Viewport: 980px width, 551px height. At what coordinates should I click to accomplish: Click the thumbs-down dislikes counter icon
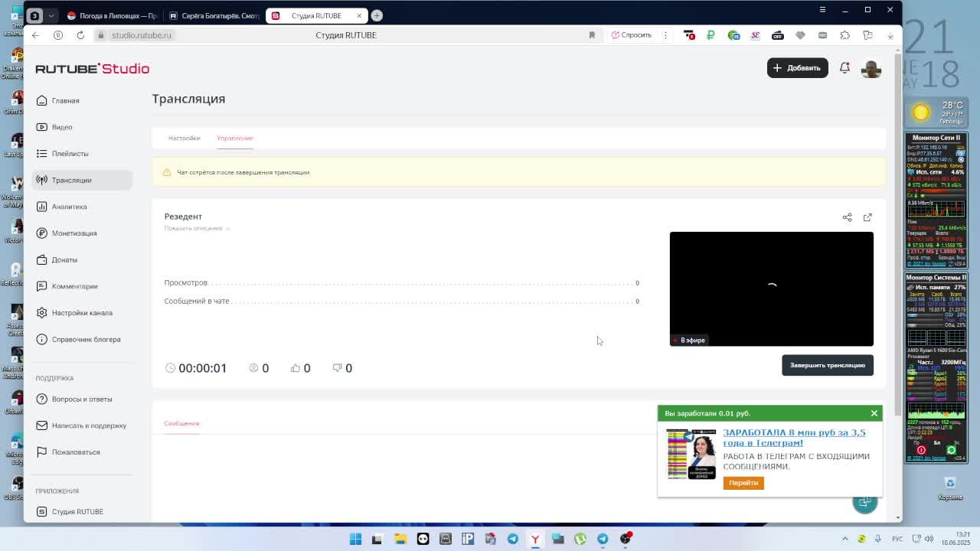coord(337,368)
